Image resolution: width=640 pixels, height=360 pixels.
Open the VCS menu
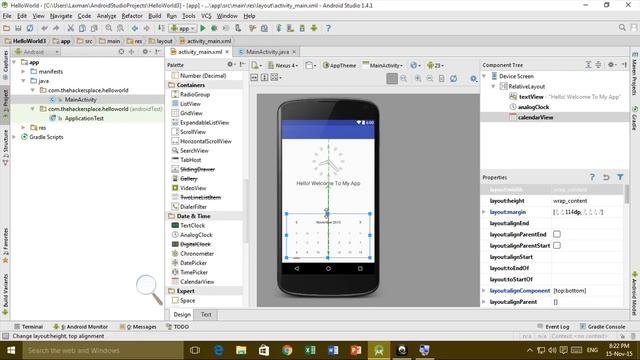click(206, 16)
